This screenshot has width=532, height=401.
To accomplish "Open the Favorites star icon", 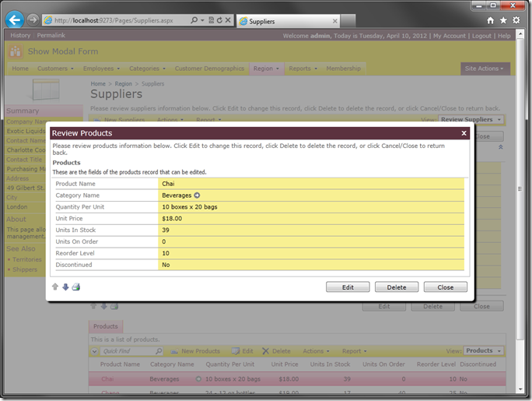I will click(503, 20).
